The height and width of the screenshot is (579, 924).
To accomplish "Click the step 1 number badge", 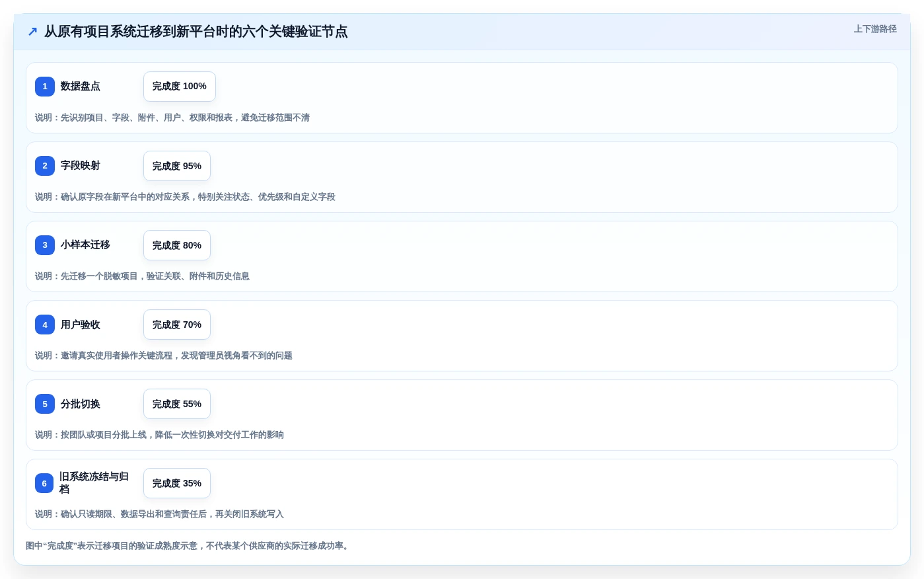I will 45,87.
